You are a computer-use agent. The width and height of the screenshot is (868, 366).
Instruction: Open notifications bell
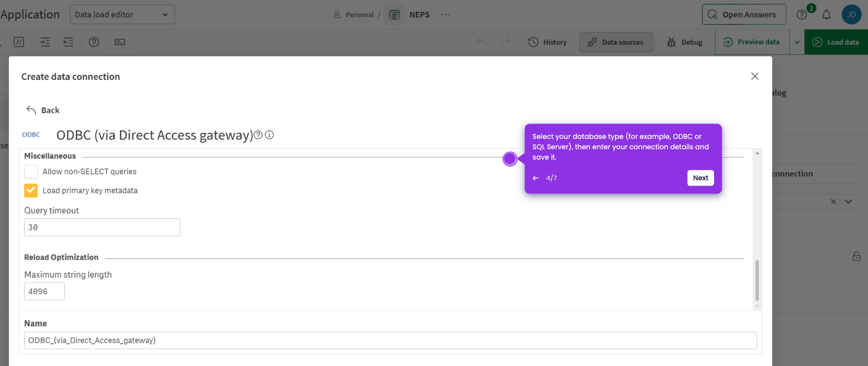click(827, 14)
